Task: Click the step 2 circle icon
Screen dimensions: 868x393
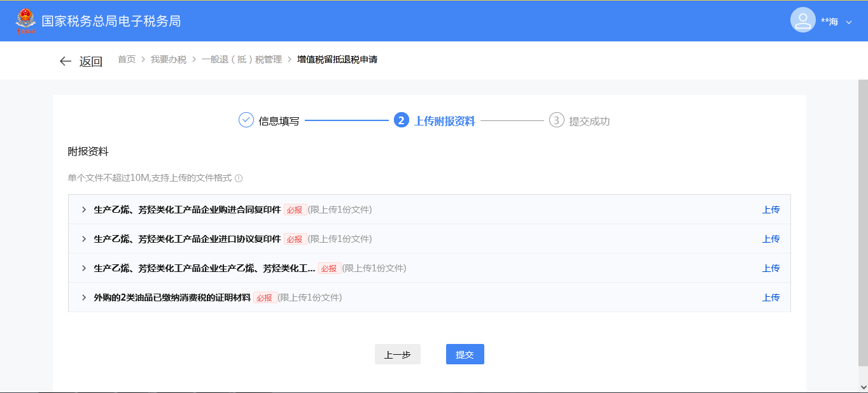Action: pos(401,120)
